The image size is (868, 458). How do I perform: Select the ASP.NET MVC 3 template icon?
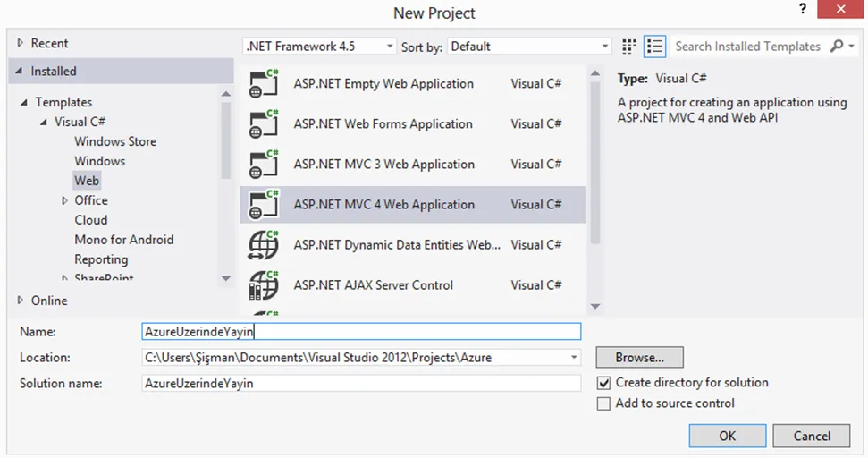(264, 165)
